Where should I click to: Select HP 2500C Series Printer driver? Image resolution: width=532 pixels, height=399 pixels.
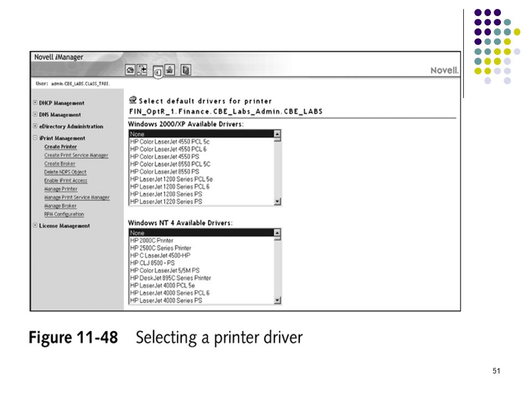[x=202, y=248]
